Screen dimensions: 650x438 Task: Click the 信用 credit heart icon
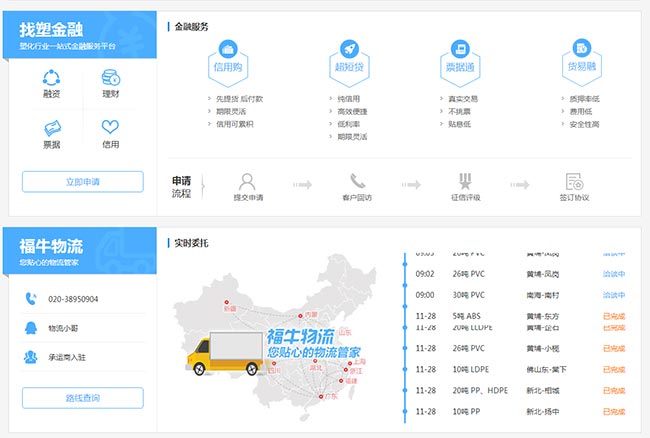[x=110, y=128]
